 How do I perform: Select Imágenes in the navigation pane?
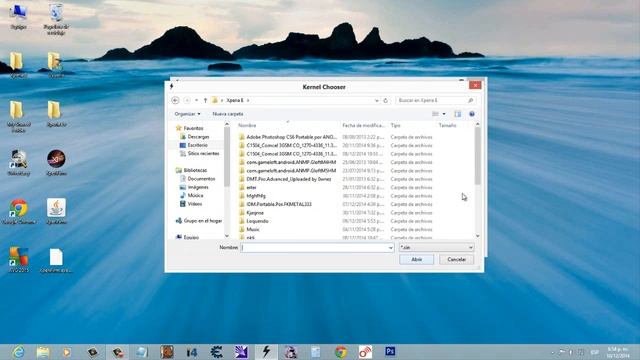198,187
